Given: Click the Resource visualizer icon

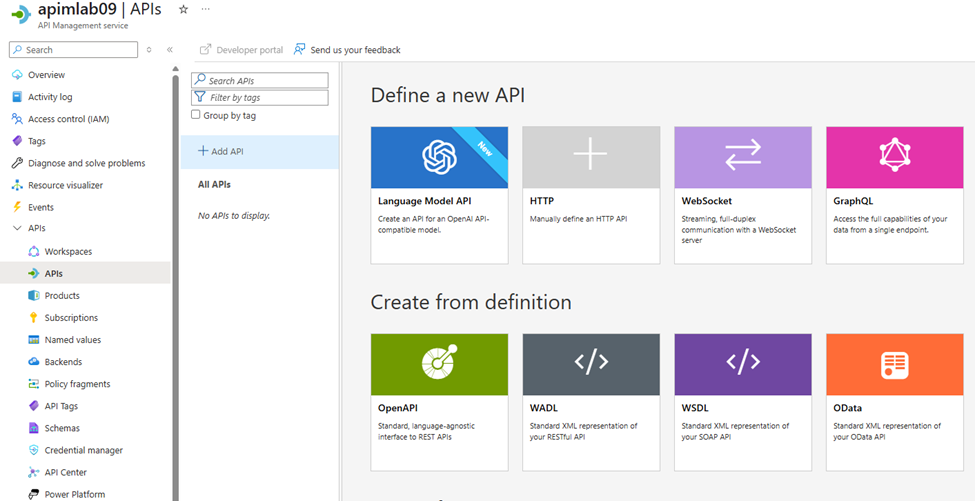Looking at the screenshot, I should (x=17, y=185).
